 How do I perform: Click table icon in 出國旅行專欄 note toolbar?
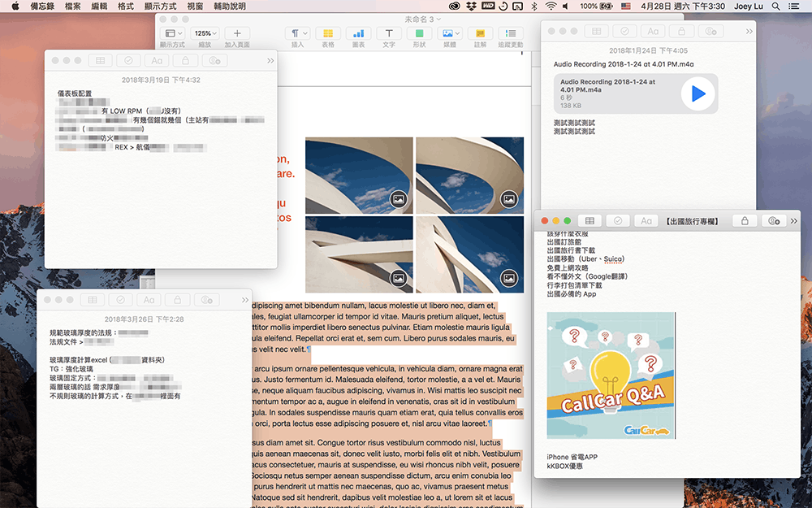pyautogui.click(x=590, y=220)
